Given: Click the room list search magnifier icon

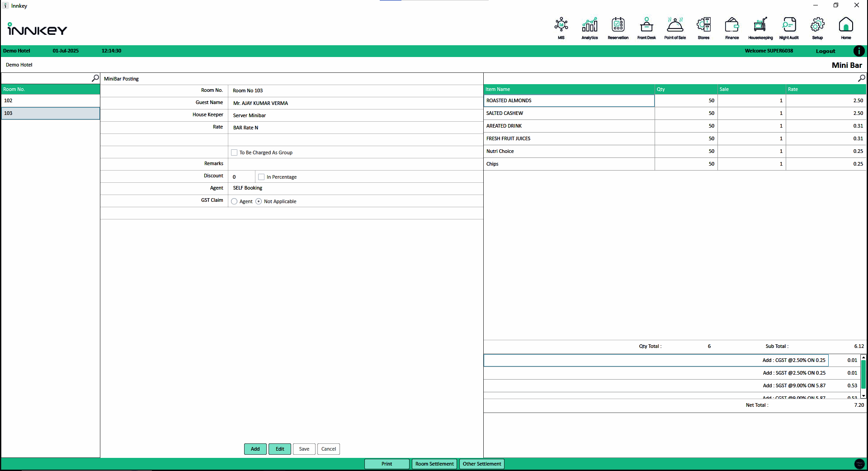Looking at the screenshot, I should tap(95, 78).
